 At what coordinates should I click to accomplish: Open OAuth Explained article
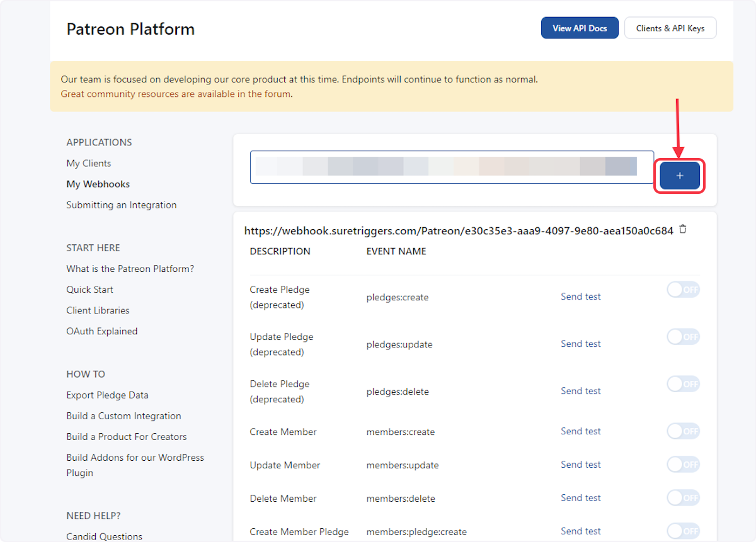(x=102, y=331)
